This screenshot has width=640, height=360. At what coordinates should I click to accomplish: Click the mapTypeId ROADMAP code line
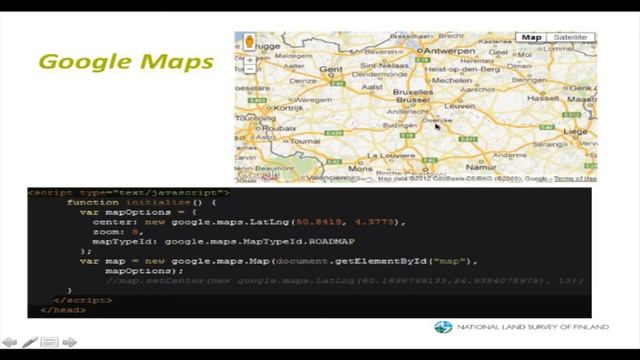click(x=224, y=242)
